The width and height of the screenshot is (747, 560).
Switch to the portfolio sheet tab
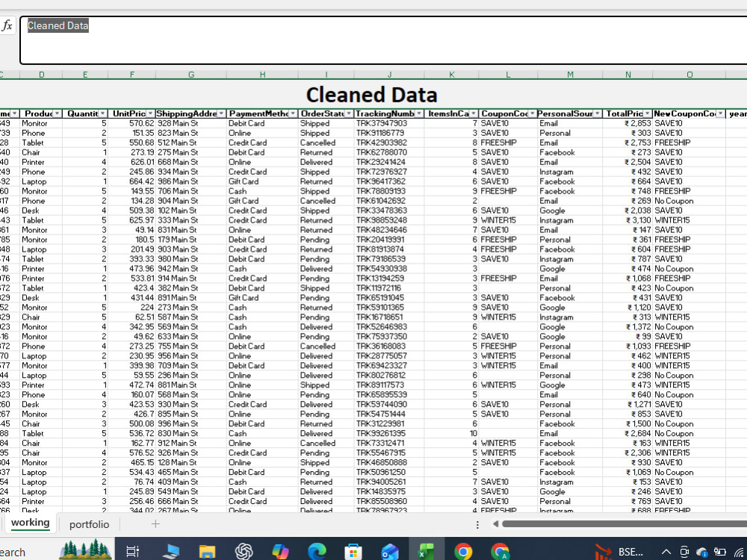(89, 524)
